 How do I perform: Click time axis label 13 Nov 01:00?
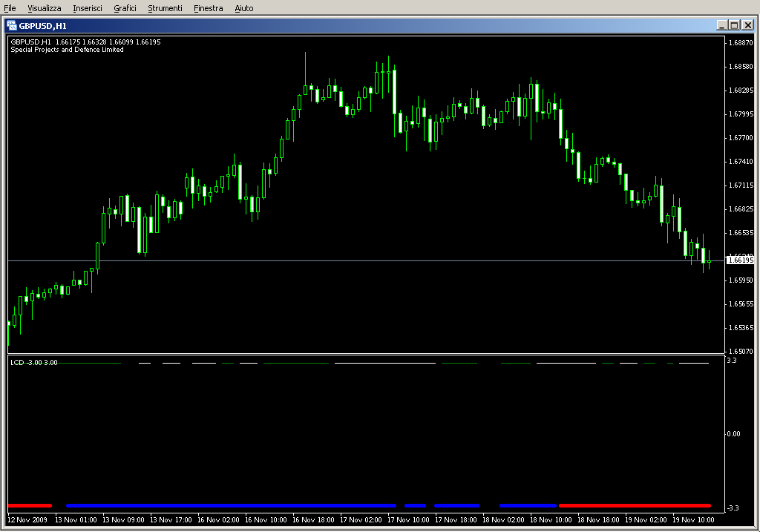coord(76,520)
